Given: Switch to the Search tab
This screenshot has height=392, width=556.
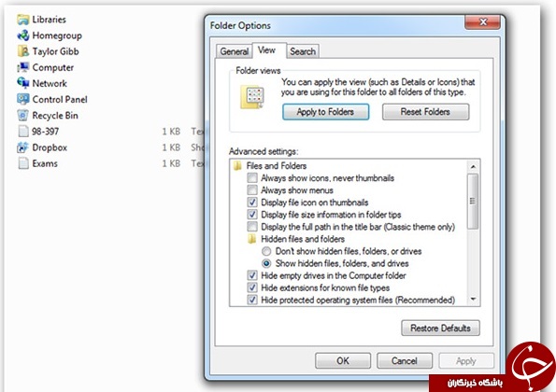Looking at the screenshot, I should click(303, 51).
